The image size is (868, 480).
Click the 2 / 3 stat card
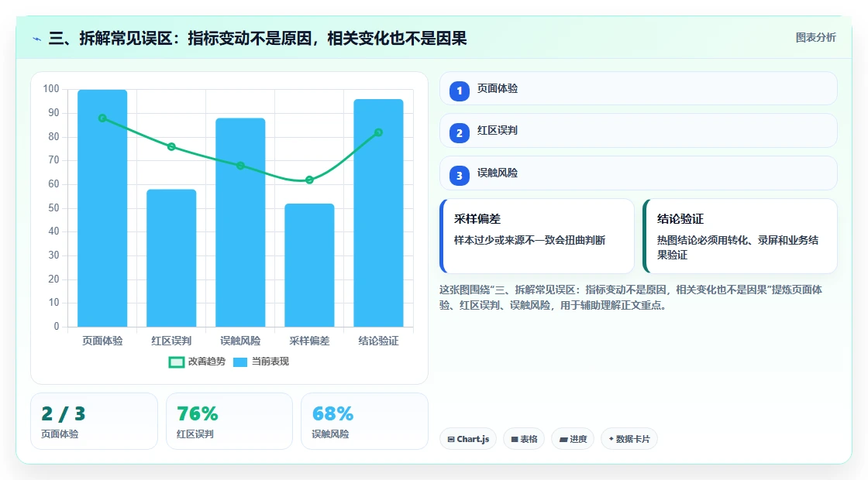click(94, 421)
